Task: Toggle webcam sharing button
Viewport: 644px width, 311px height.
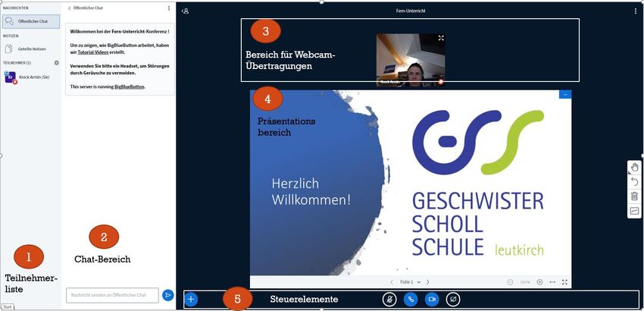Action: click(x=432, y=300)
